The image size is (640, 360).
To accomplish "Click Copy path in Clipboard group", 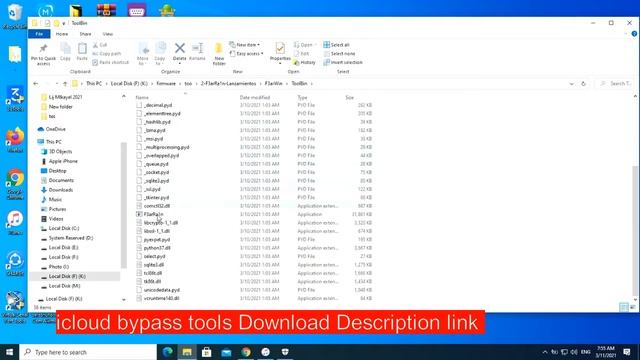I will 107,53.
